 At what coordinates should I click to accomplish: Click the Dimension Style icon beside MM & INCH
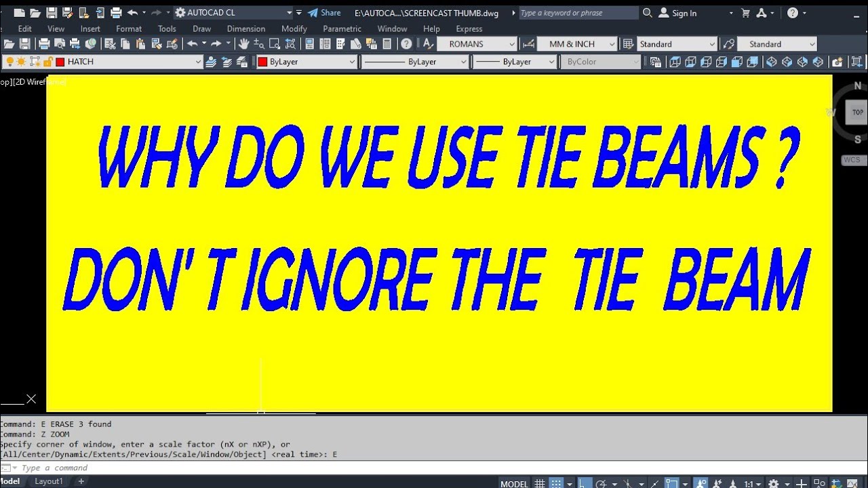528,44
